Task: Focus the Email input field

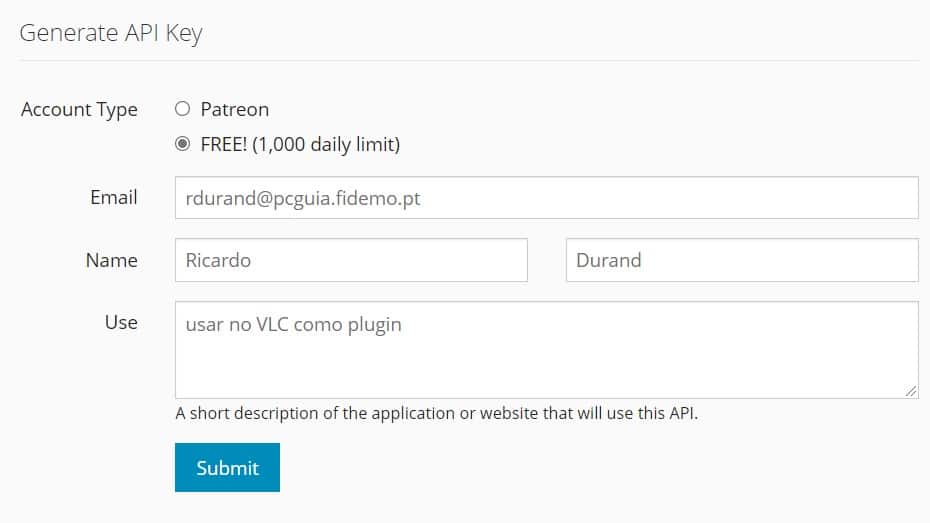Action: coord(546,197)
